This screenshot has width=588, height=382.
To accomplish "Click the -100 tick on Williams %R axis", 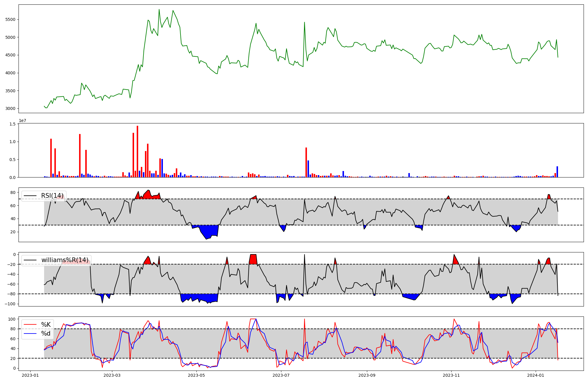I will tap(9, 304).
